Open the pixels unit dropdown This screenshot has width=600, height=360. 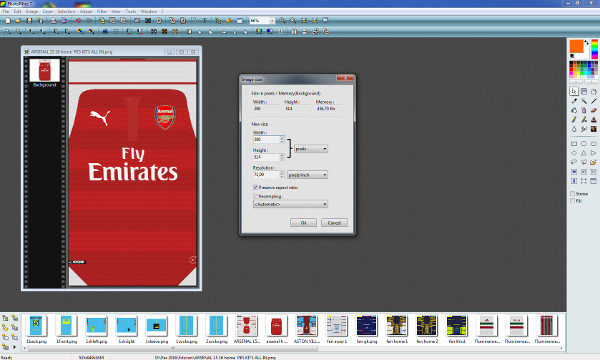pyautogui.click(x=311, y=148)
